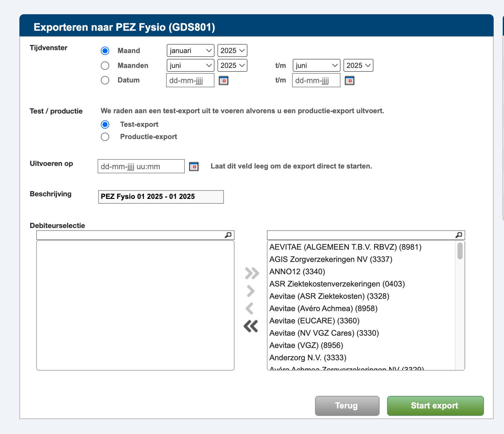Move all debiteuren right with double arrow
504x434 pixels.
(252, 273)
